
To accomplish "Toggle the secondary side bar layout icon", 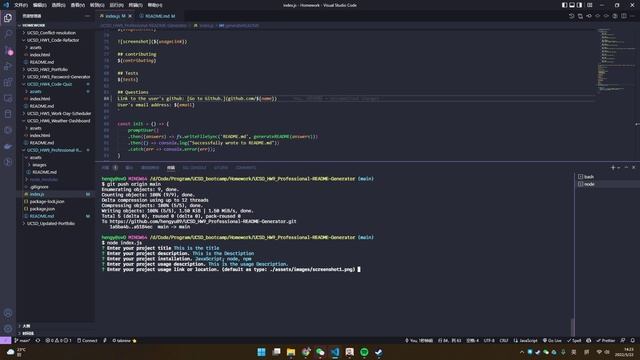I will [579, 5].
